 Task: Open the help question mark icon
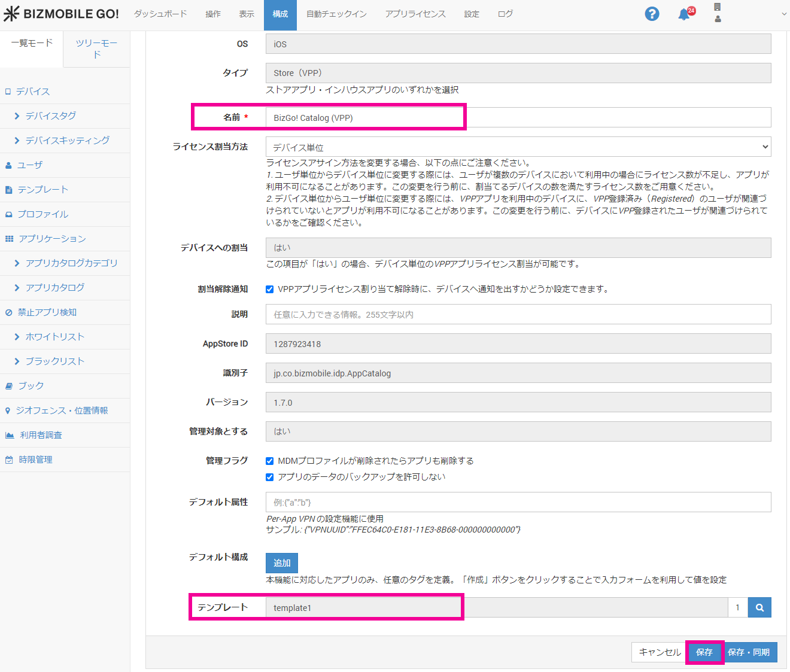652,14
